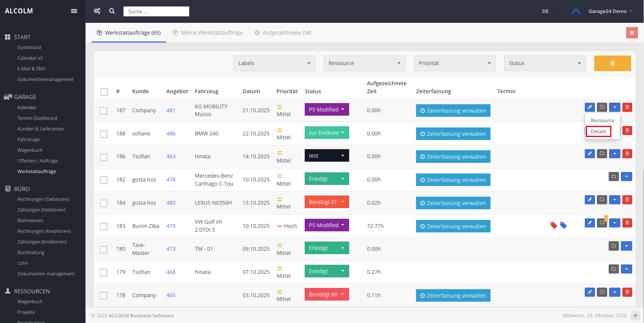Click the hamburger menu icon beside ALCOLM
Screen dimensions: 644x323
coord(74,11)
